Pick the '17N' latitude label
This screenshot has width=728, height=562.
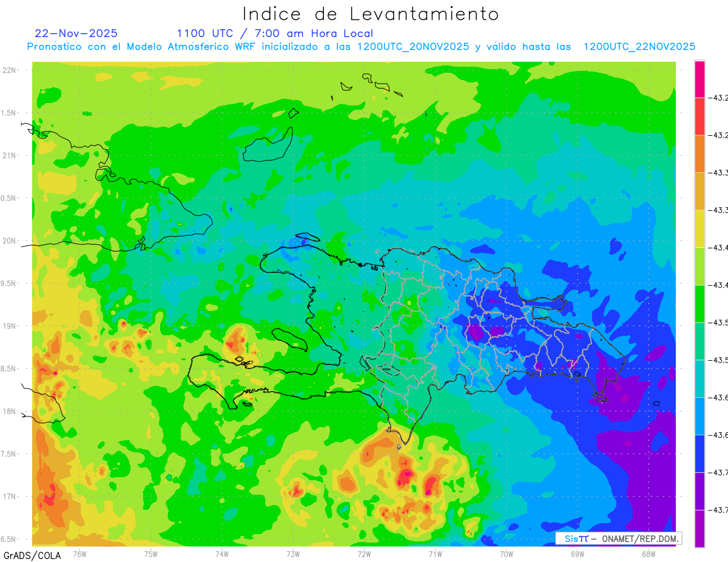pos(10,497)
